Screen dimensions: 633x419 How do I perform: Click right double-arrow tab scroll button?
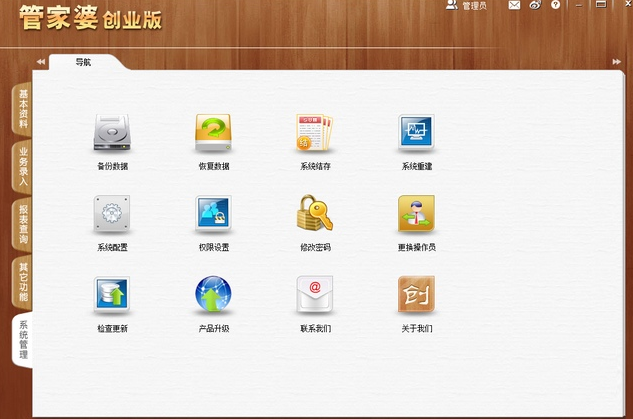coord(616,62)
